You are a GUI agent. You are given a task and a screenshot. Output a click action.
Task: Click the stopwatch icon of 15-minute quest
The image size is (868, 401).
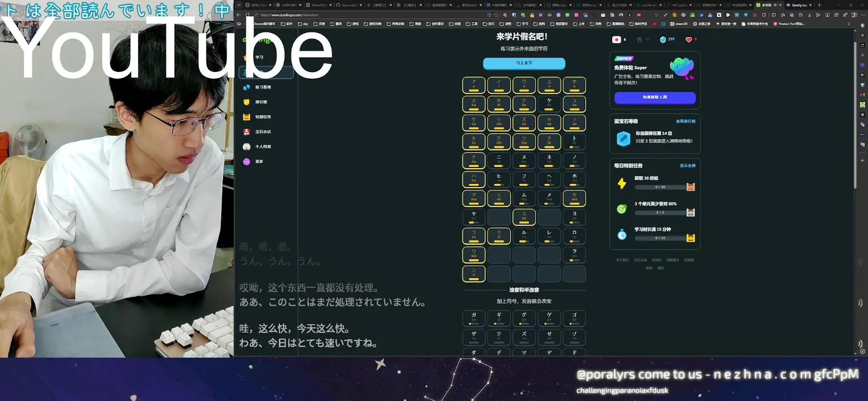pos(622,234)
